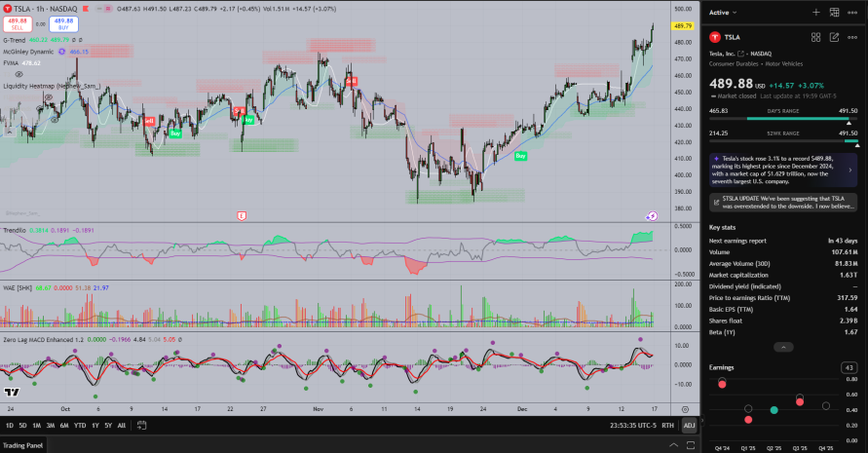Click the Price to earnings Ratio row
The height and width of the screenshot is (453, 868).
[783, 298]
